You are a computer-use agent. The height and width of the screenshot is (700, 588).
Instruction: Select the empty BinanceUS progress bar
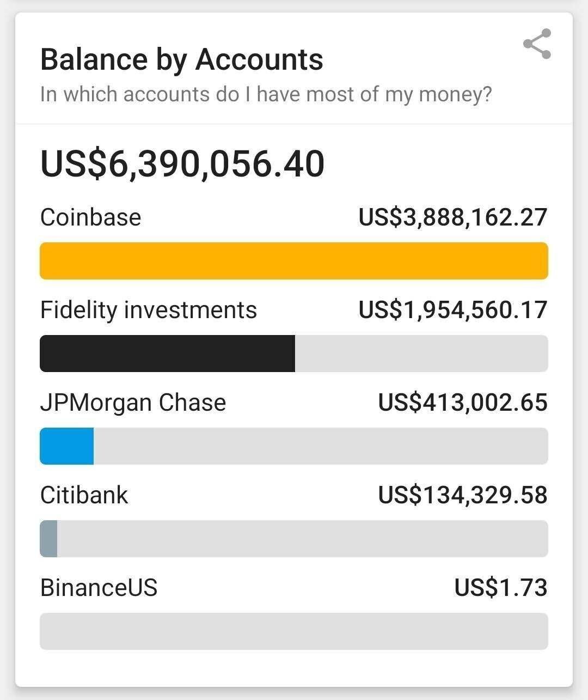[x=294, y=631]
